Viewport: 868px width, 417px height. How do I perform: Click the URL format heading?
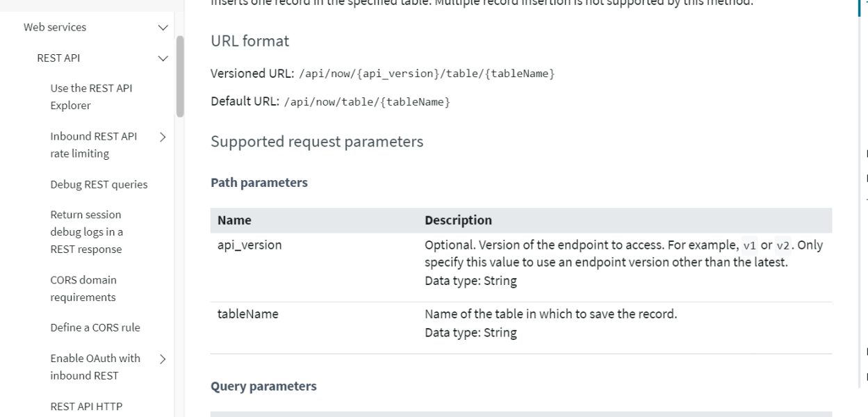pyautogui.click(x=249, y=41)
